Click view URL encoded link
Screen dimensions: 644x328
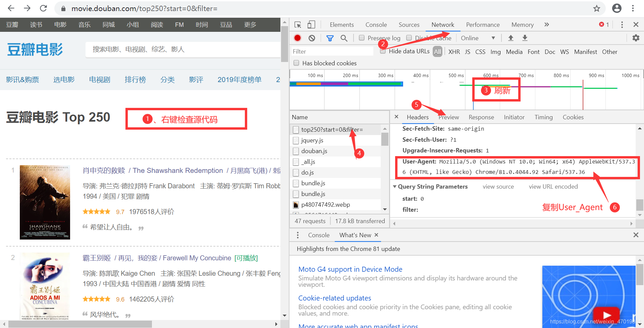pos(553,187)
